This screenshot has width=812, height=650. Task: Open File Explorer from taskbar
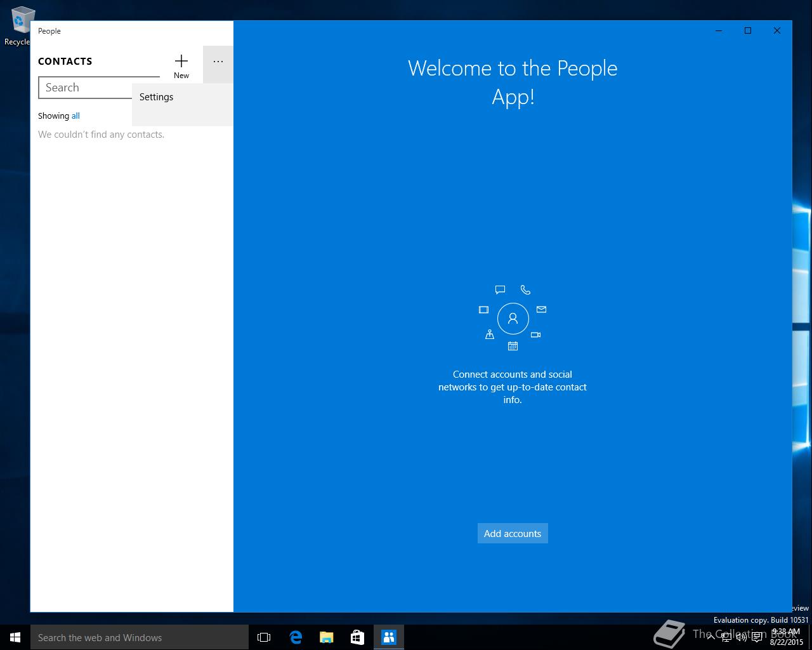click(x=327, y=637)
